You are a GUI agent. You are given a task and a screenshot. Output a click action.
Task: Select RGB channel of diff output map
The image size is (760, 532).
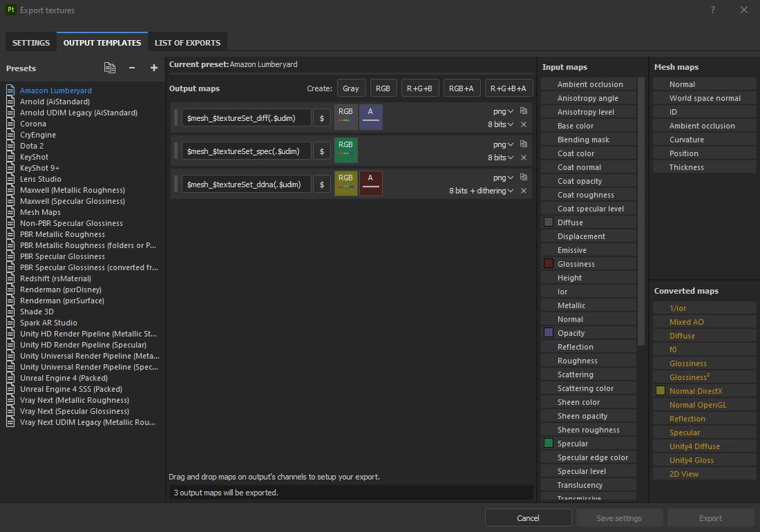pos(346,117)
